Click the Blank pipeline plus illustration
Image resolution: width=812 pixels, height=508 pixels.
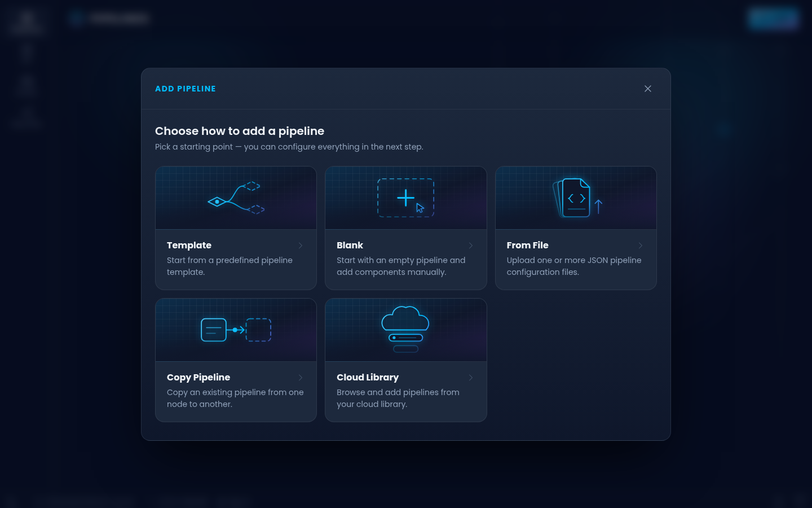tap(405, 198)
